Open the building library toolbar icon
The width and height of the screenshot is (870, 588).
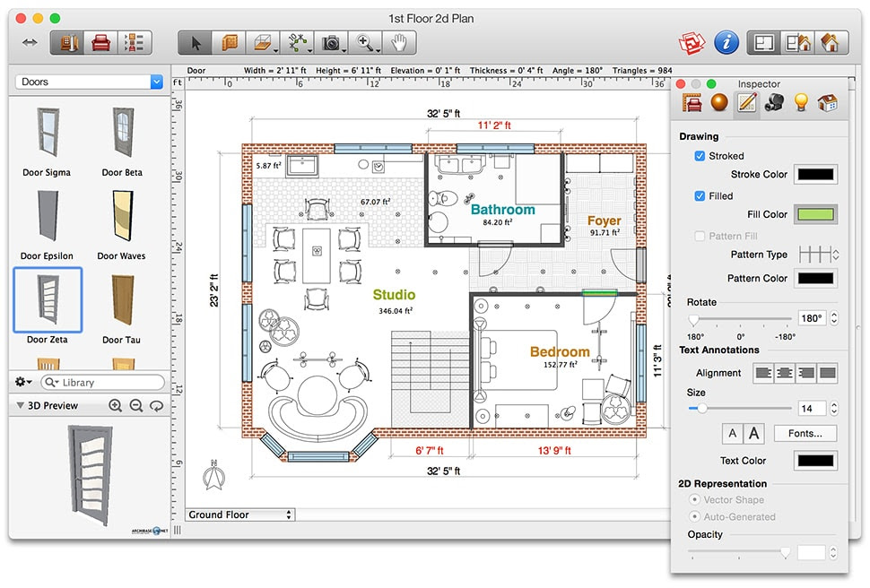click(x=67, y=43)
